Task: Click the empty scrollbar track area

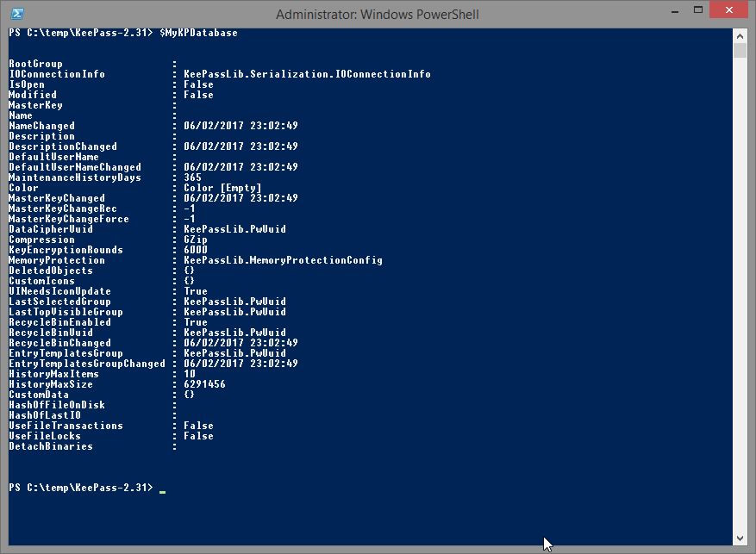Action: click(x=740, y=295)
